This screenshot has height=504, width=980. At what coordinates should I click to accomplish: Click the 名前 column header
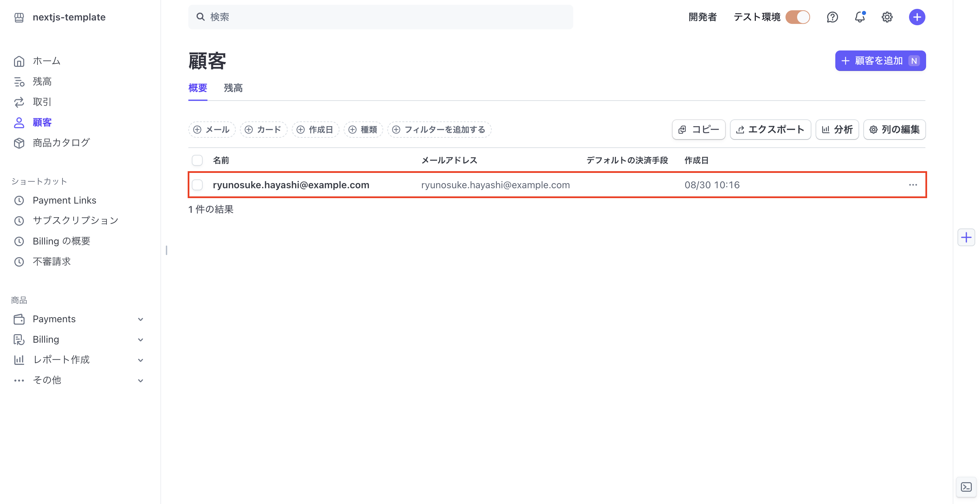221,160
